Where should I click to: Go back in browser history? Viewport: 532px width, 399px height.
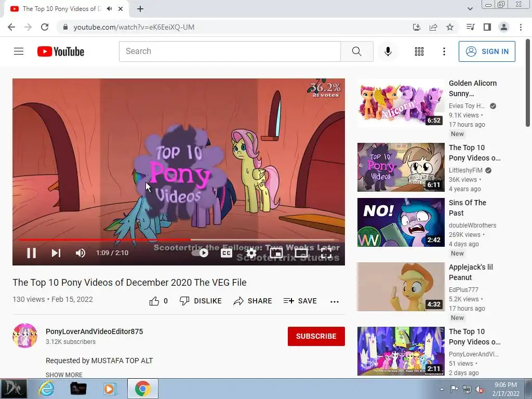click(11, 27)
